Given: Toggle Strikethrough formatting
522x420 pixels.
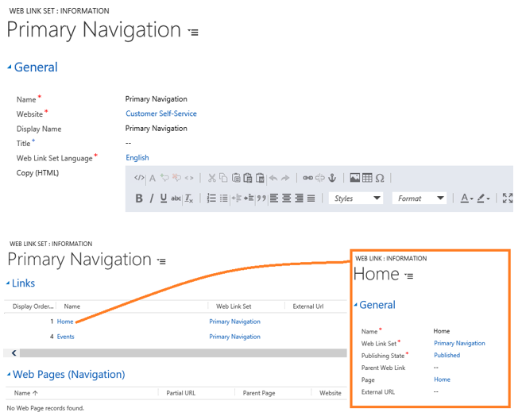Looking at the screenshot, I should coord(176,198).
